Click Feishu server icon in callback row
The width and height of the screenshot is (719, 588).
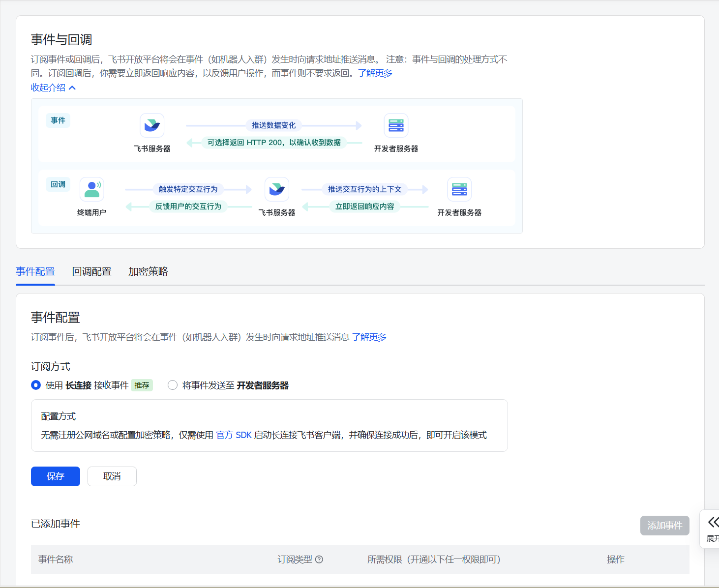pyautogui.click(x=277, y=189)
